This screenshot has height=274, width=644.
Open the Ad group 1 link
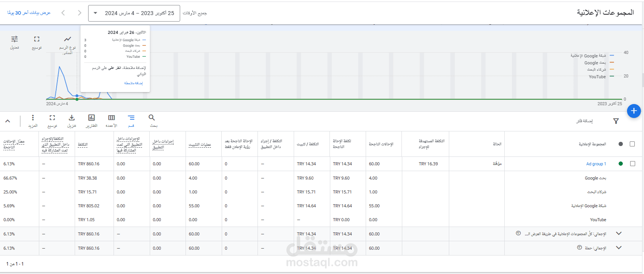pos(596,164)
